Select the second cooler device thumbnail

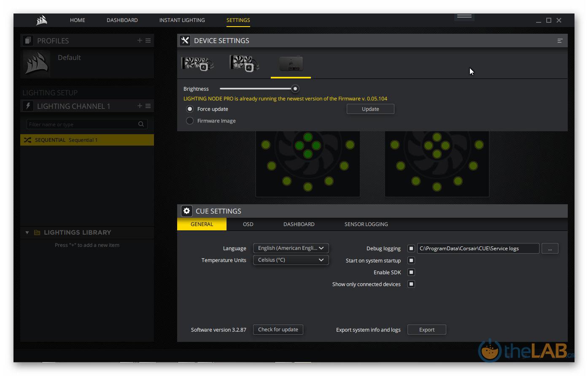[x=244, y=63]
